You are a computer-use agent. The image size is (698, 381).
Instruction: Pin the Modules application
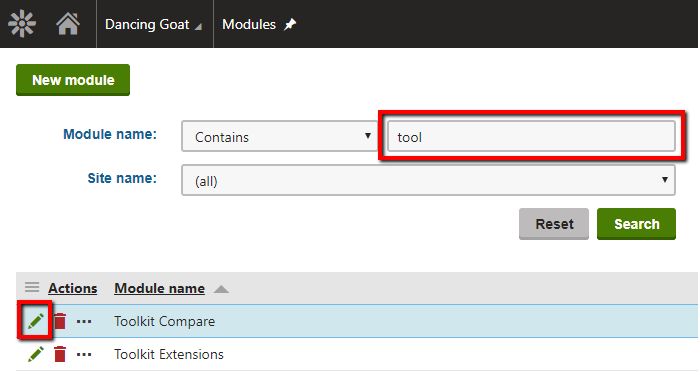(x=290, y=24)
